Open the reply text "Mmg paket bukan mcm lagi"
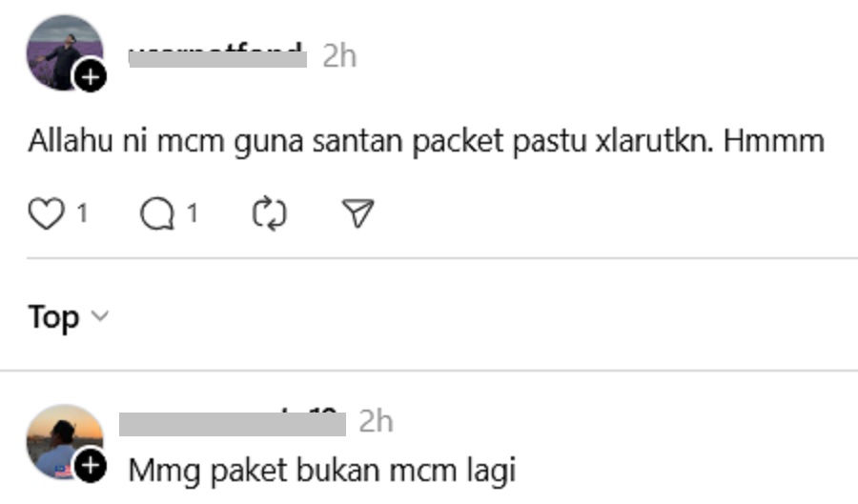The width and height of the screenshot is (858, 504). pos(322,471)
